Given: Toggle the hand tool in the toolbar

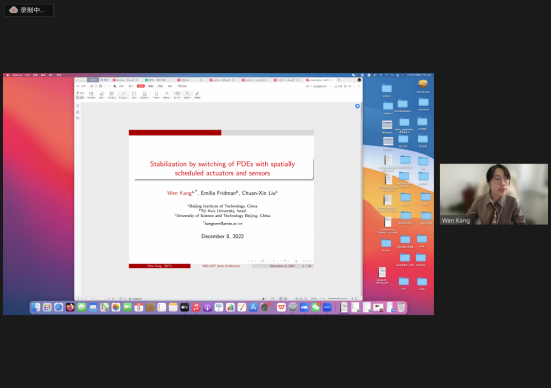Looking at the screenshot, I should pyautogui.click(x=80, y=93).
